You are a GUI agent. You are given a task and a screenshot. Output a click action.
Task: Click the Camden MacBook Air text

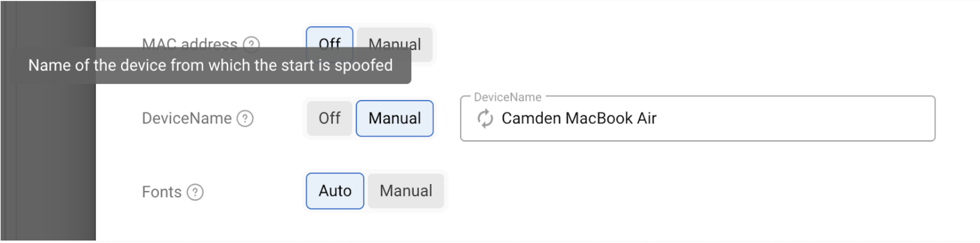click(x=579, y=118)
